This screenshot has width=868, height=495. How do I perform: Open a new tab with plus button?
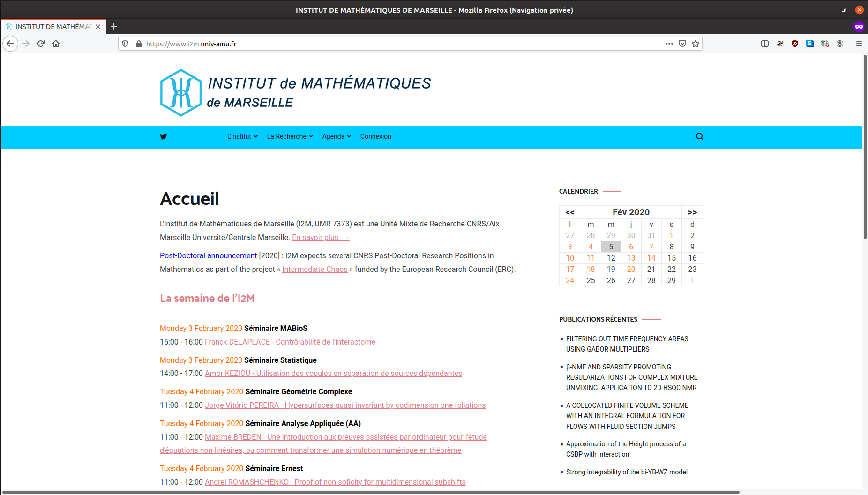pos(114,27)
